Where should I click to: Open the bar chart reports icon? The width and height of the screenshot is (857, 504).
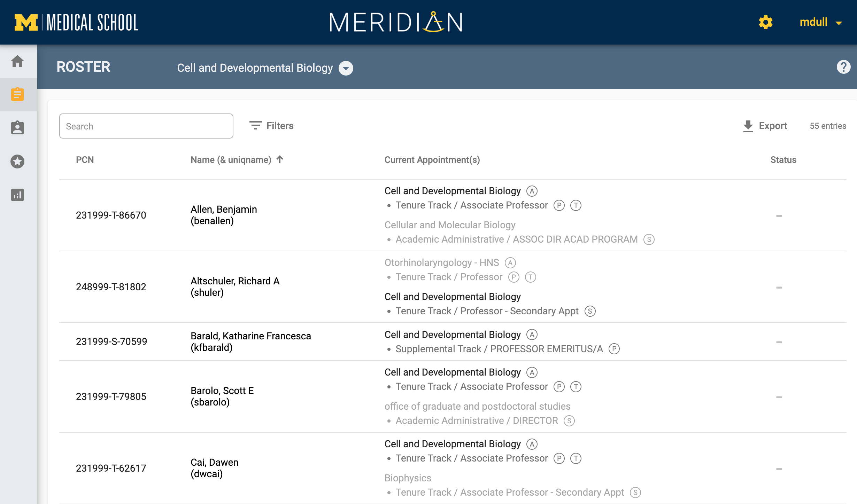coord(17,195)
